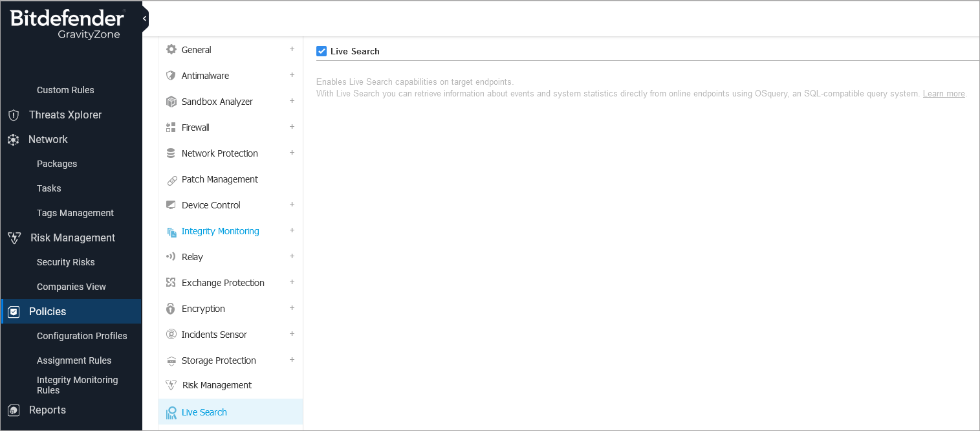Click the Patch Management bandage icon

click(x=171, y=180)
